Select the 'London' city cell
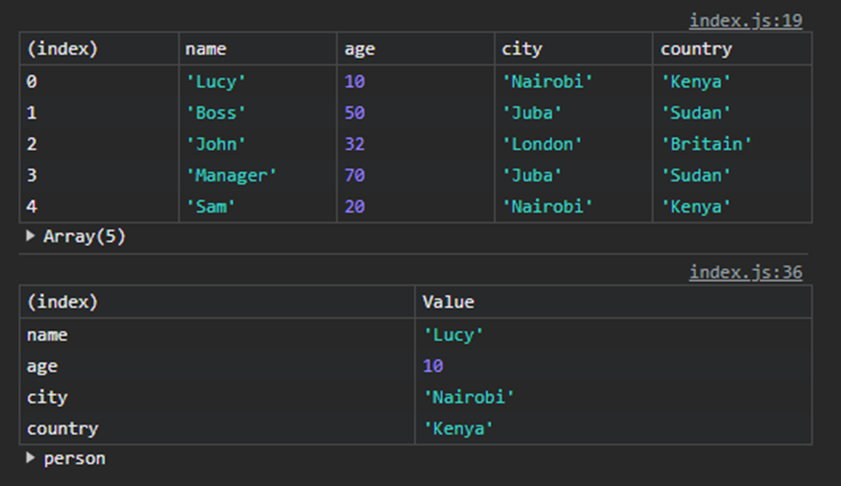The width and height of the screenshot is (841, 486). coord(542,144)
